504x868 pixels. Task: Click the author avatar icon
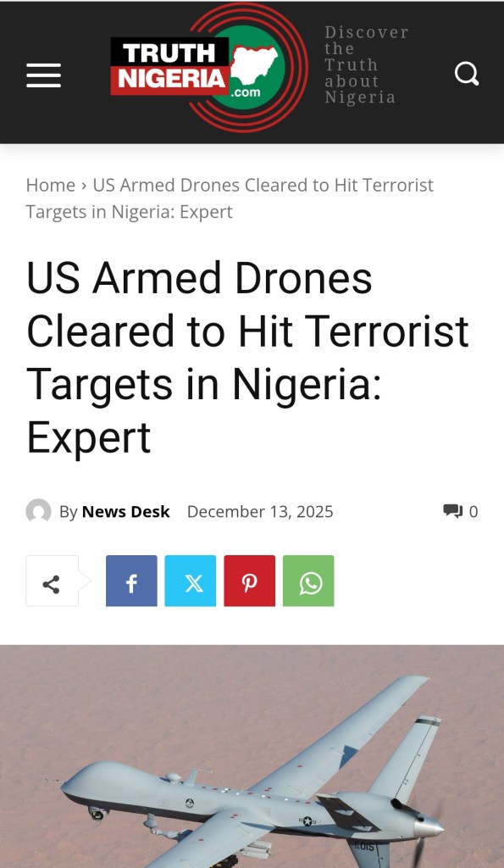click(x=38, y=511)
